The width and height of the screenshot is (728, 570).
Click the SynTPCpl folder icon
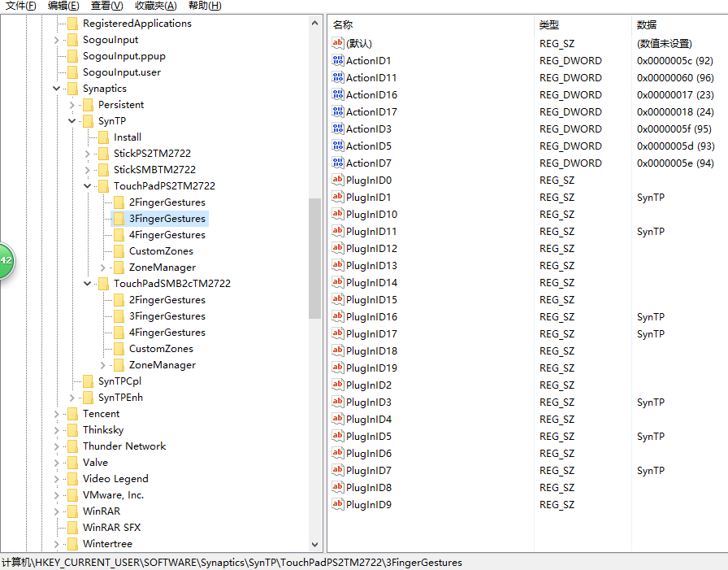(x=88, y=381)
